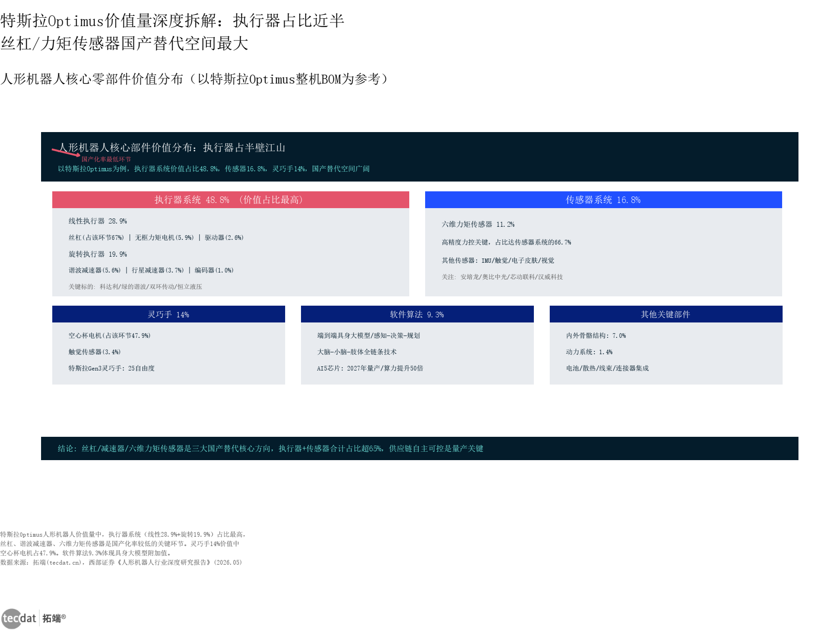Image resolution: width=840 pixels, height=630 pixels.
Task: Click the 拓端 brand mark beside the logo
Action: pos(54,618)
